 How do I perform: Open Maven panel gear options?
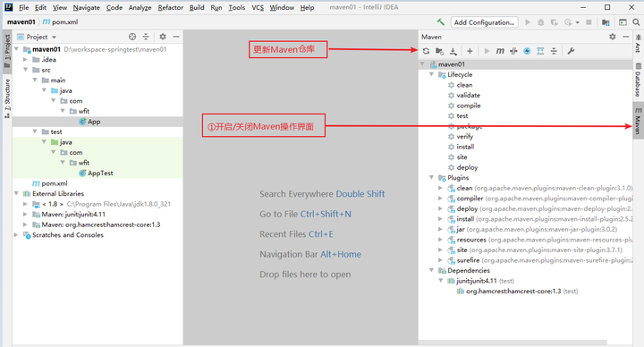pyautogui.click(x=613, y=37)
